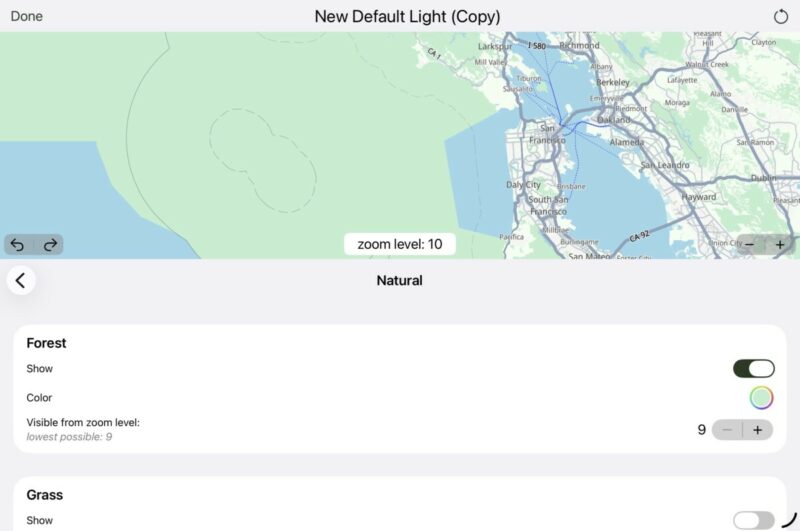Go back using the left chevron
This screenshot has height=531, width=800.
pos(21,281)
